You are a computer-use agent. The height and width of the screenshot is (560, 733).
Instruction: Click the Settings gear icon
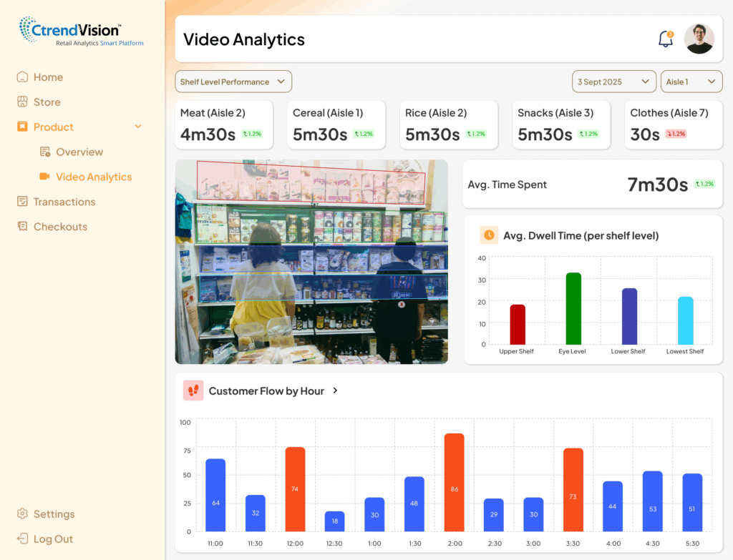pos(23,514)
